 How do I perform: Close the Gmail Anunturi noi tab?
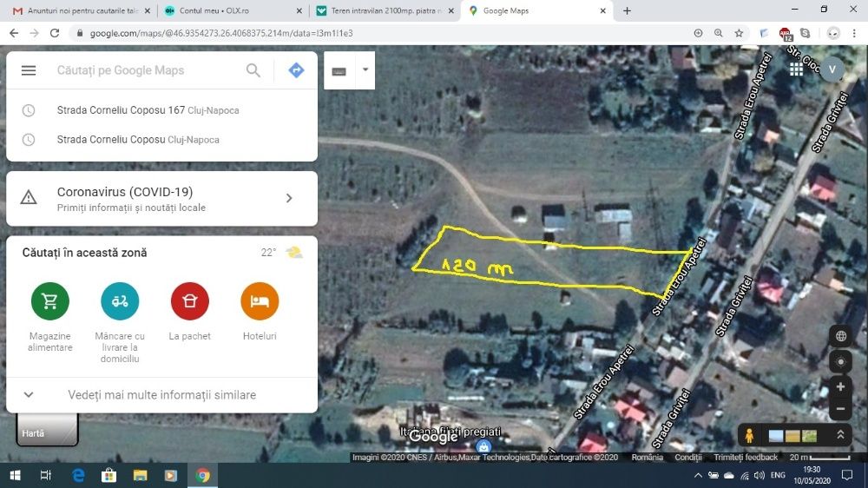click(148, 10)
